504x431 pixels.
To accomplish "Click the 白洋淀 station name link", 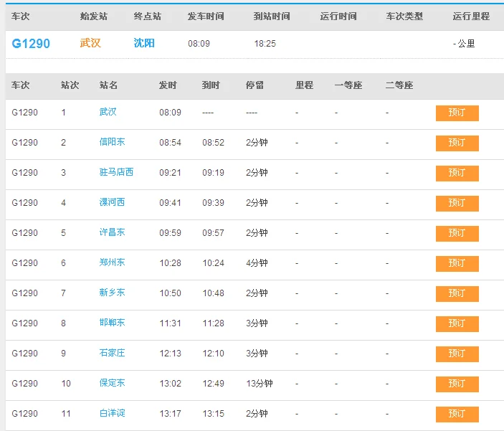I will click(x=112, y=413).
